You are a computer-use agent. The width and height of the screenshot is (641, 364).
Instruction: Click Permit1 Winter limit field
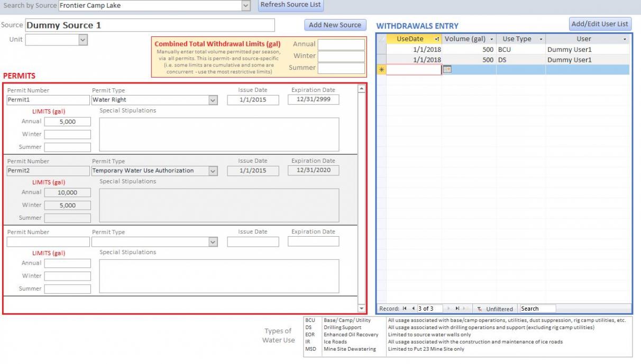68,134
